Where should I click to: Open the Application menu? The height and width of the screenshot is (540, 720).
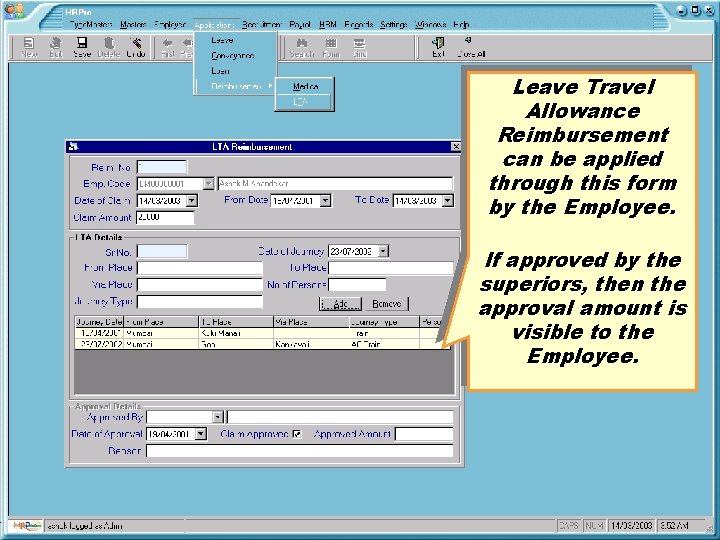tap(214, 25)
